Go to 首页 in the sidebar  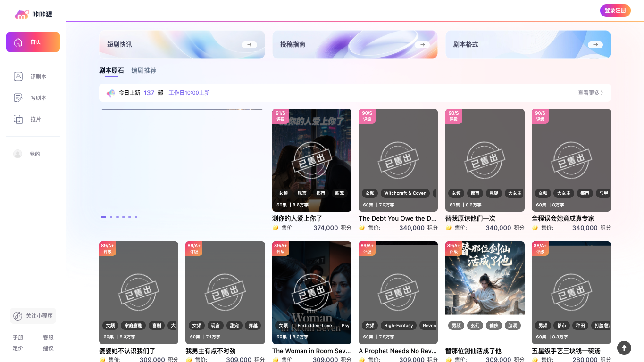pyautogui.click(x=33, y=42)
